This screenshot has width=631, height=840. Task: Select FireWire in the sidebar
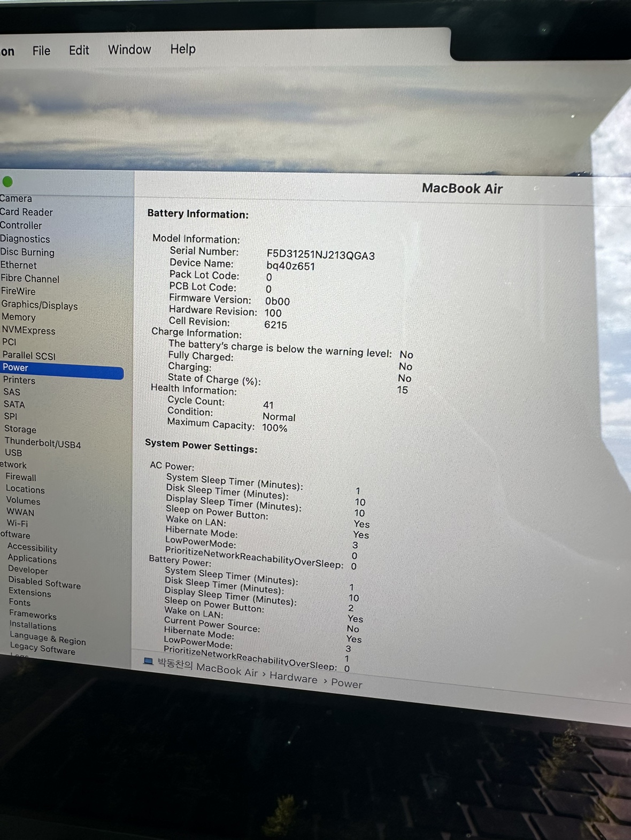pos(18,291)
